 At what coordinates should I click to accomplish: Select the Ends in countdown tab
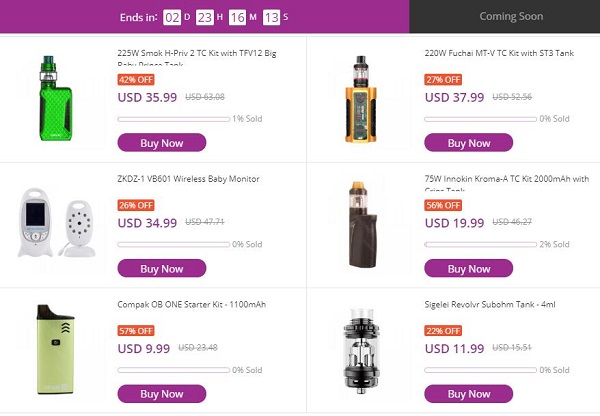pyautogui.click(x=204, y=17)
